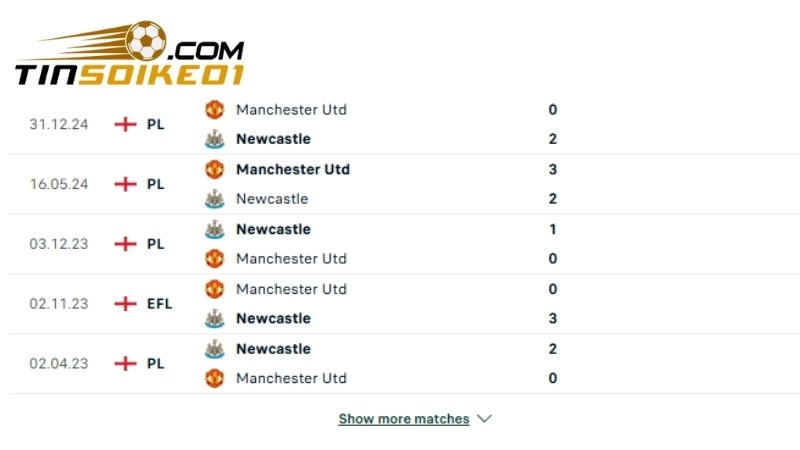Viewport: 800px width, 450px height.
Task: Click Manchester Utd name in 02.04.23 match
Action: point(291,378)
